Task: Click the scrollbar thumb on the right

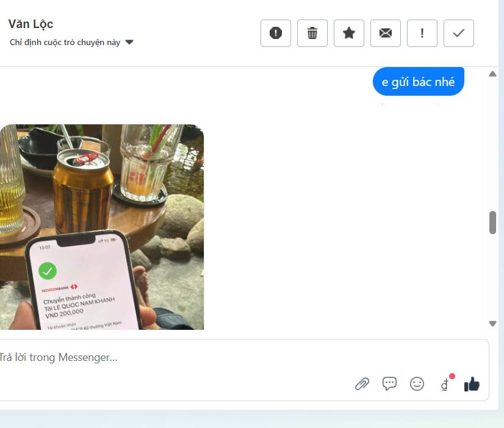Action: (492, 223)
